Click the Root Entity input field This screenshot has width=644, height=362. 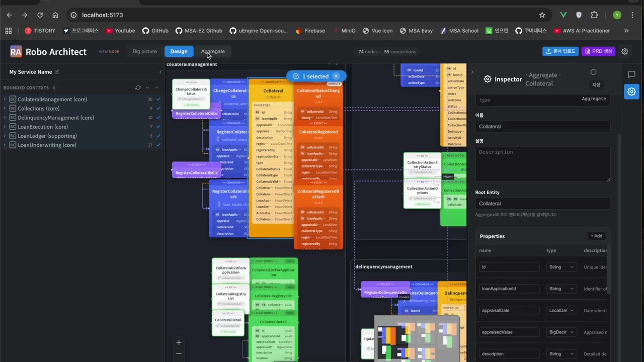click(x=542, y=204)
